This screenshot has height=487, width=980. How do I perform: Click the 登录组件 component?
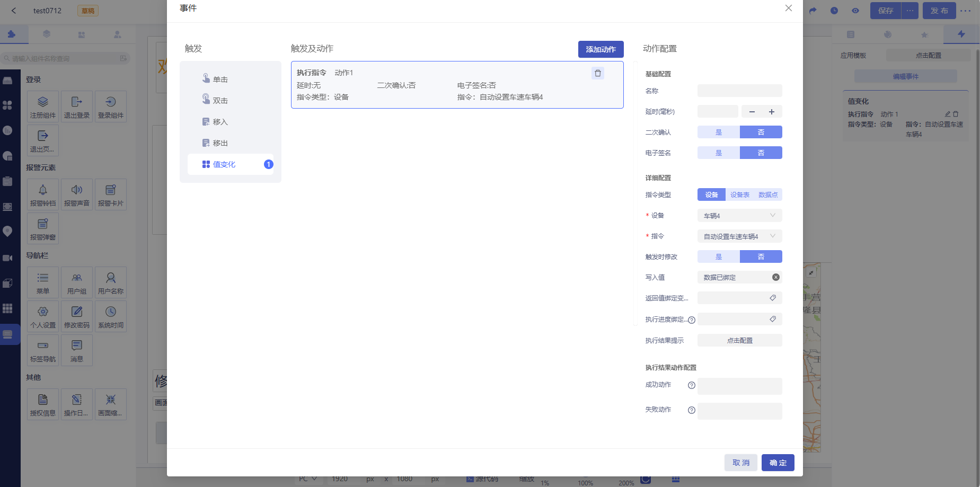click(111, 107)
